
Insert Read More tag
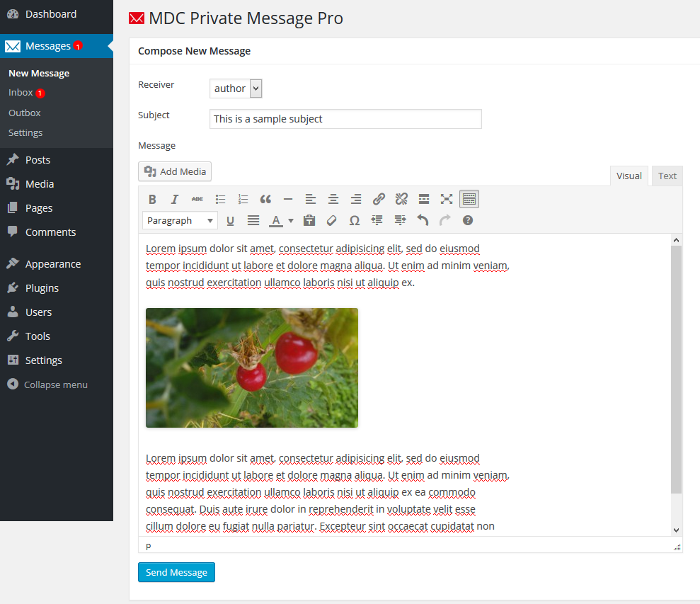(x=424, y=199)
